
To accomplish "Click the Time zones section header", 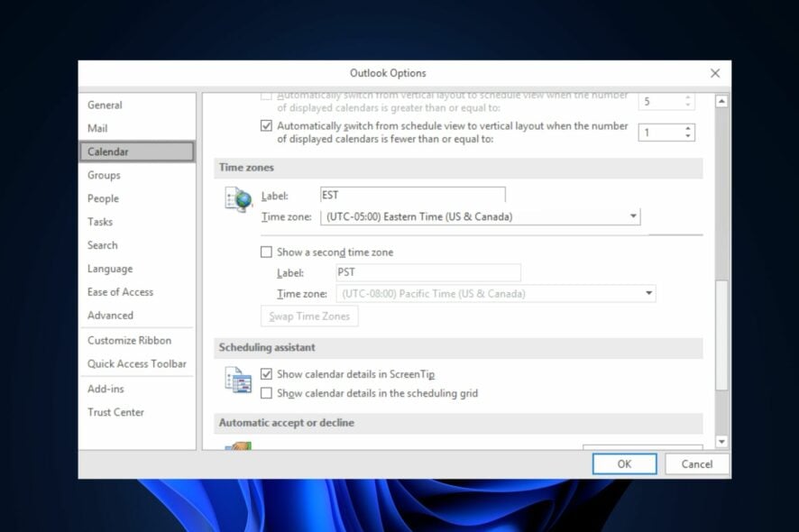I will click(x=458, y=168).
